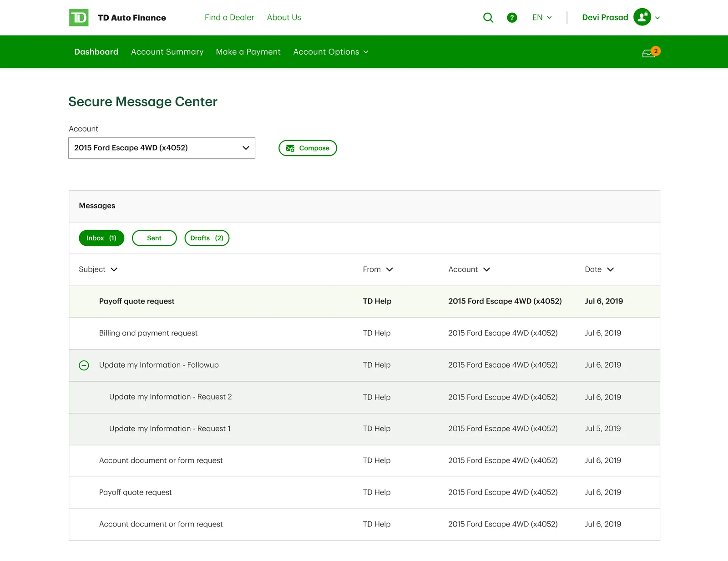The image size is (728, 561).
Task: Open the 2015 Ford Escape account selector
Action: [162, 148]
